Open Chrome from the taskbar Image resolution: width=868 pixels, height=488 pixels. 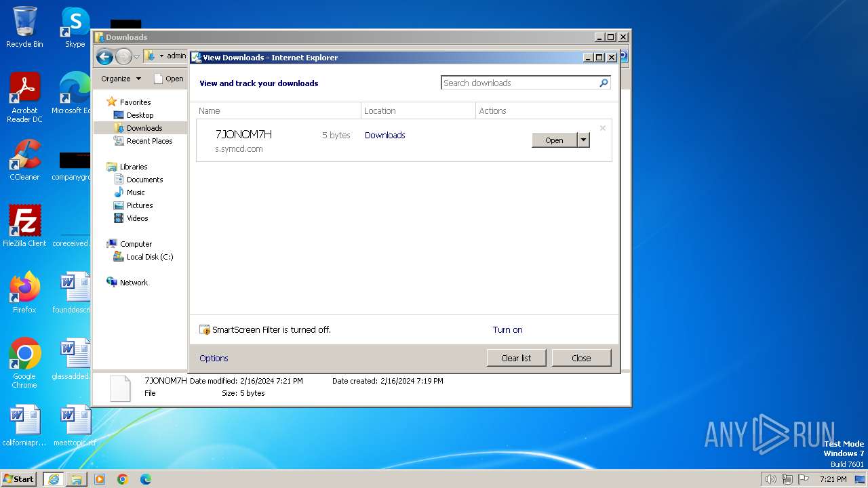coord(123,479)
